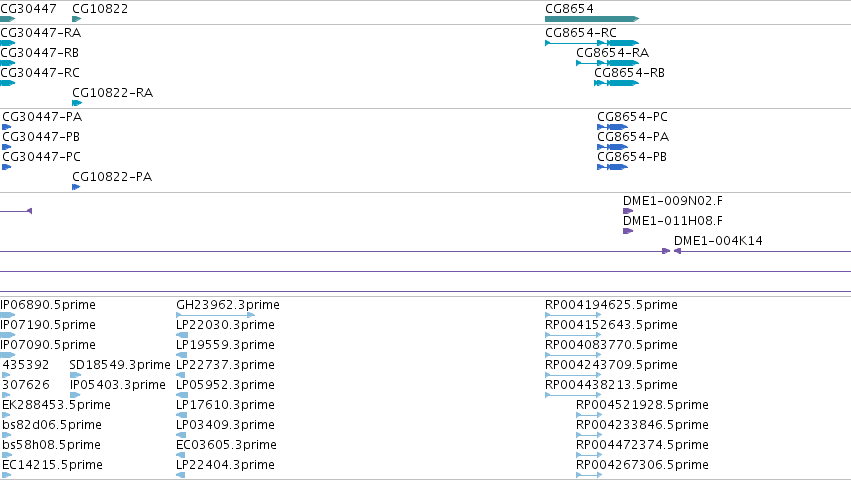851x480 pixels.
Task: Open the CG10822-RA transcript feature
Action: click(x=77, y=103)
